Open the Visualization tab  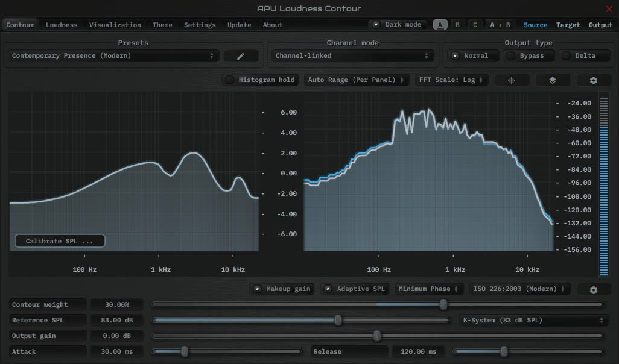coord(115,25)
